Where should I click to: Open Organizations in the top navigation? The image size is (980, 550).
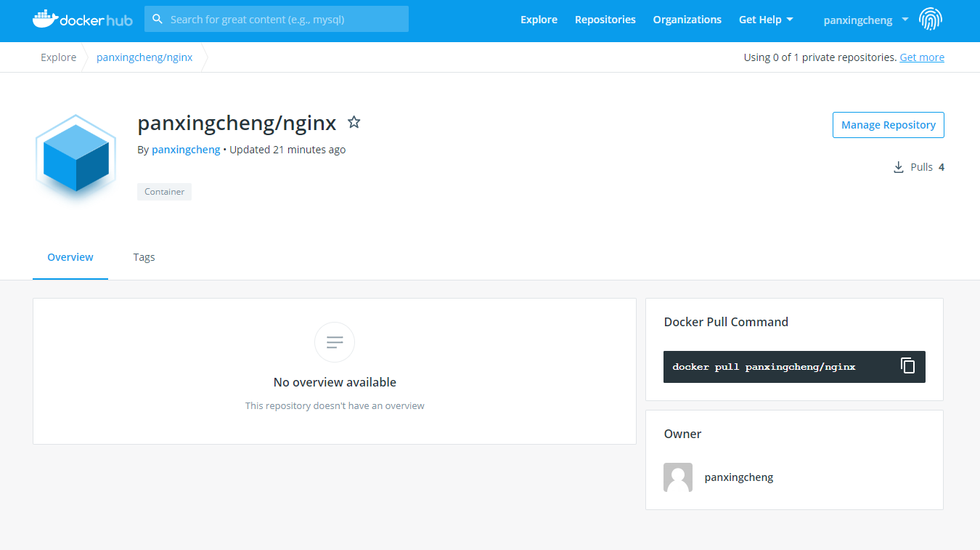pyautogui.click(x=687, y=20)
